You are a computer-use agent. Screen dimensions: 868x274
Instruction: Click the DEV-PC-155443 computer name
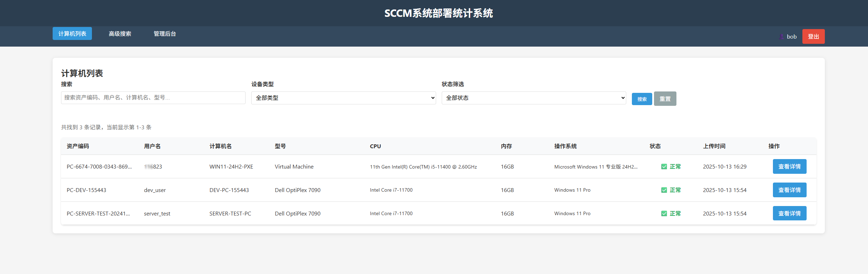[229, 190]
